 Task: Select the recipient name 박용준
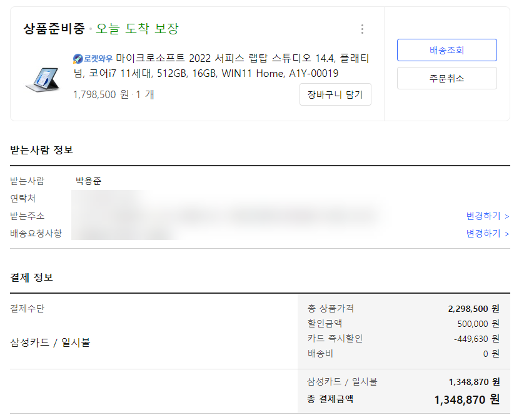88,181
